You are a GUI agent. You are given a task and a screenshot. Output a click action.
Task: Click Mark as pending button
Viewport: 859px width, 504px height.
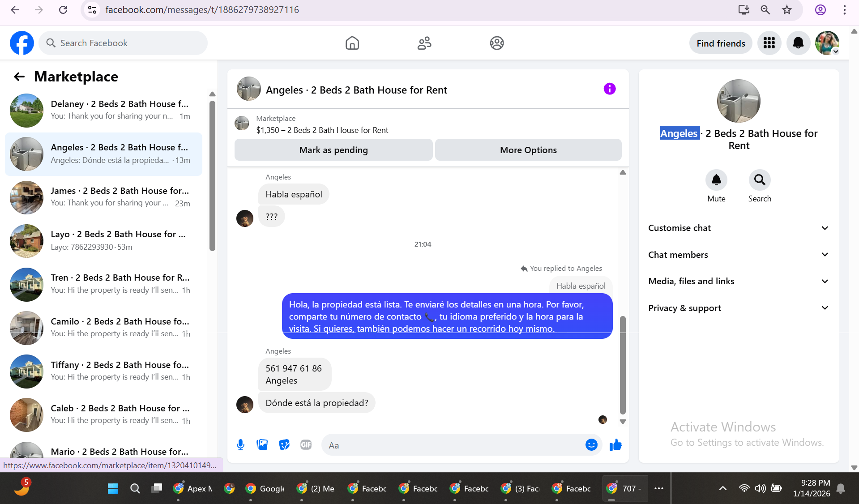click(333, 150)
